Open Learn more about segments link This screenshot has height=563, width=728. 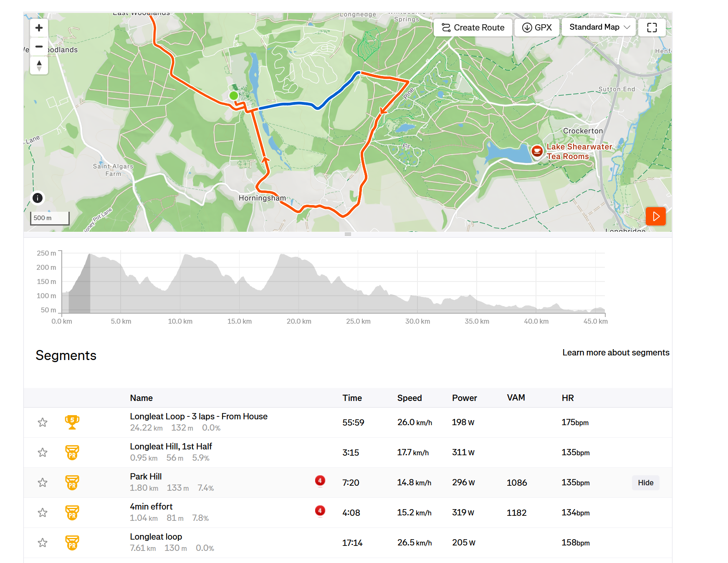click(x=616, y=353)
